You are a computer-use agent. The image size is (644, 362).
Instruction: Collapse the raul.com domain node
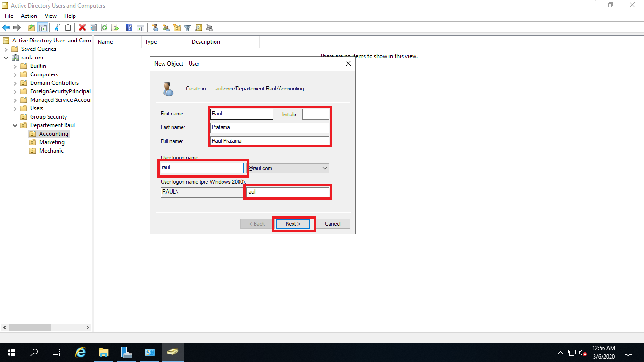click(6, 58)
